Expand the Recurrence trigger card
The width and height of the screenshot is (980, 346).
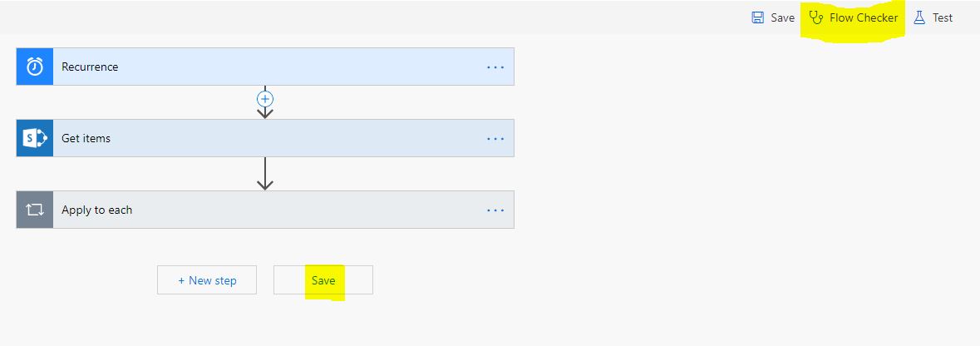click(x=249, y=67)
